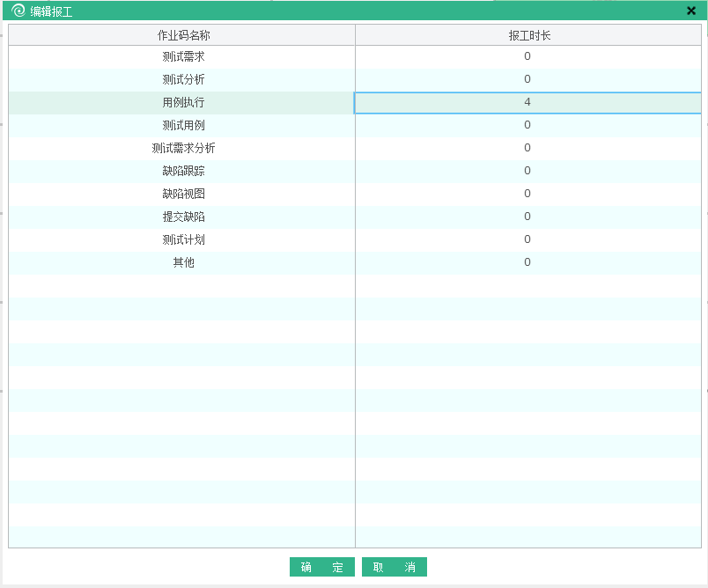Click the 确定 button

(x=321, y=567)
